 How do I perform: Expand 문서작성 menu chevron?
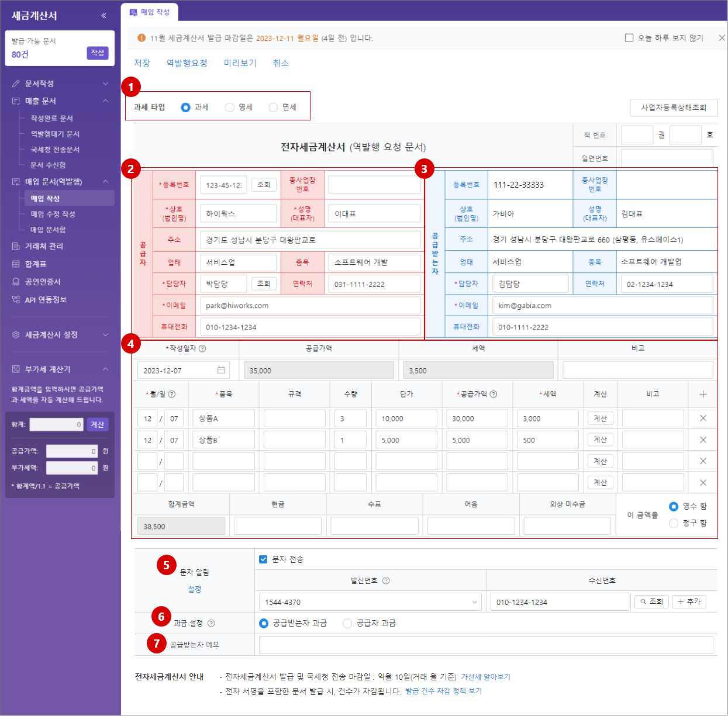(x=105, y=84)
